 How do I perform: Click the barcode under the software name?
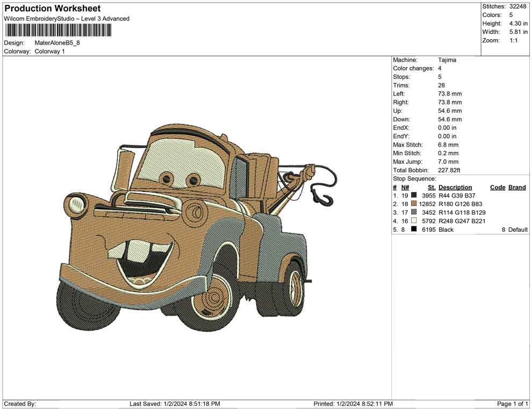pyautogui.click(x=58, y=30)
